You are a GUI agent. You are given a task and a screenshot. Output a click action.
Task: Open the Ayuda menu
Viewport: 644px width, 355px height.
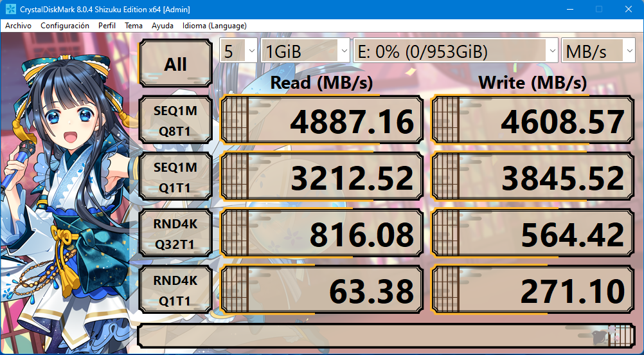pos(162,26)
